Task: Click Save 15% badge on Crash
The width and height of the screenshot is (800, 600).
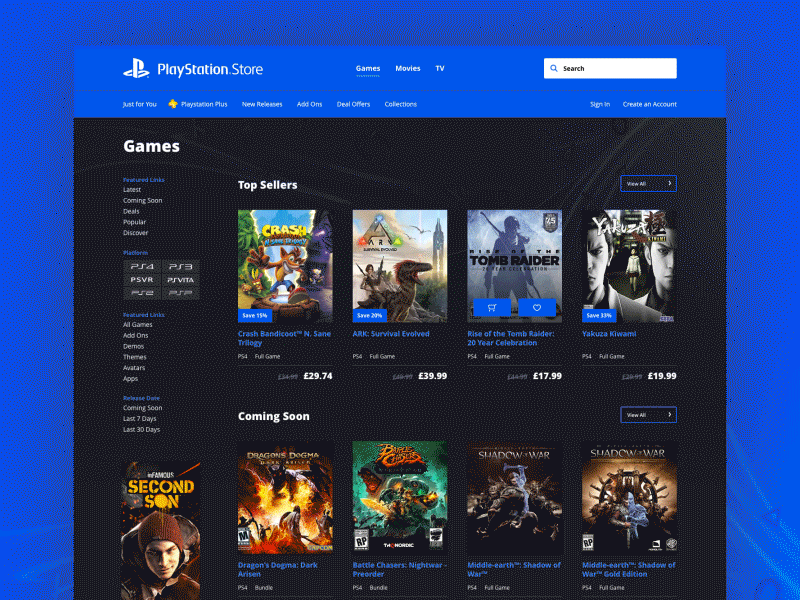Action: 255,315
